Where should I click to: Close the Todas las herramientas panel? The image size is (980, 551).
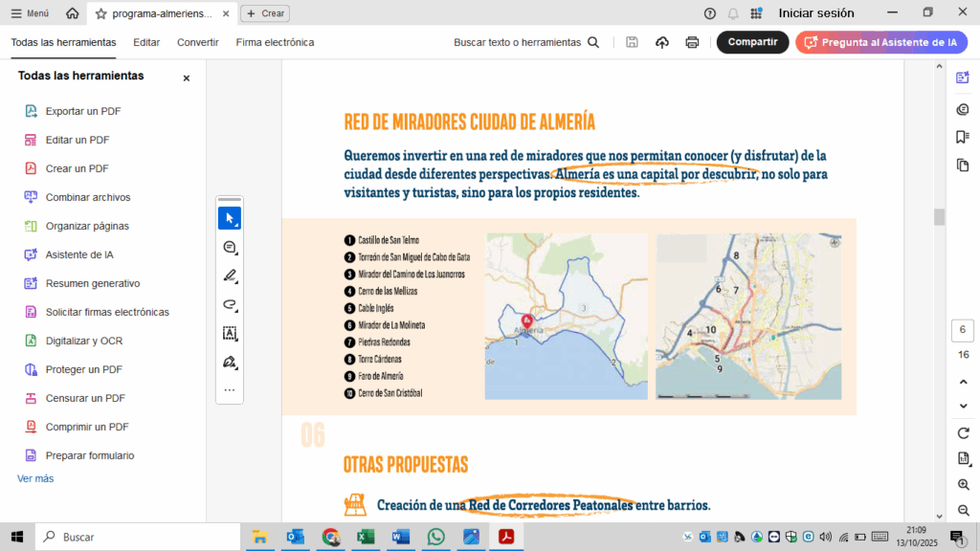[187, 77]
